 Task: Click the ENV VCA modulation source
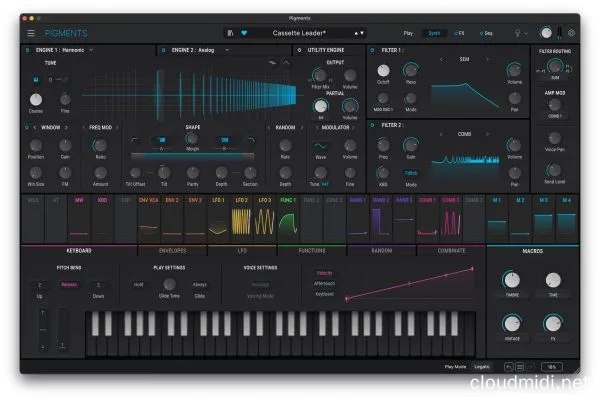click(x=145, y=199)
